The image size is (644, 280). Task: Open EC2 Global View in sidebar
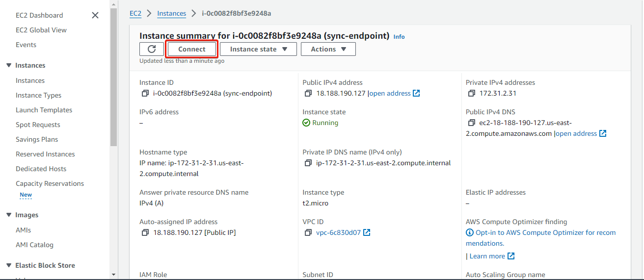tap(41, 30)
